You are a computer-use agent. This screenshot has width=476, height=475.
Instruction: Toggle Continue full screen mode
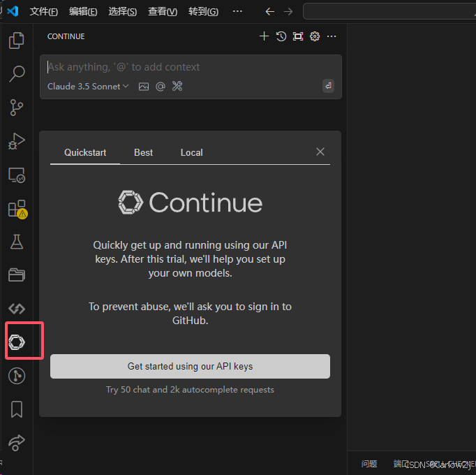point(298,36)
